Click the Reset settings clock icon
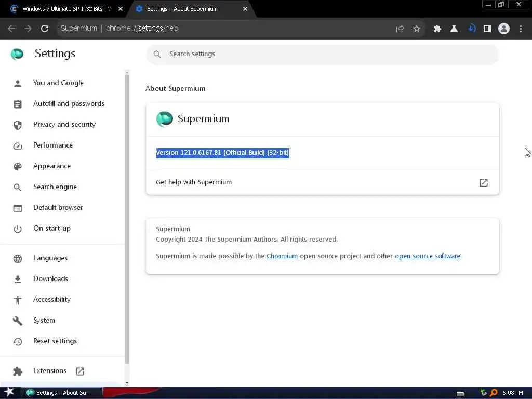Screen dimensions: 532x399 click(18, 342)
